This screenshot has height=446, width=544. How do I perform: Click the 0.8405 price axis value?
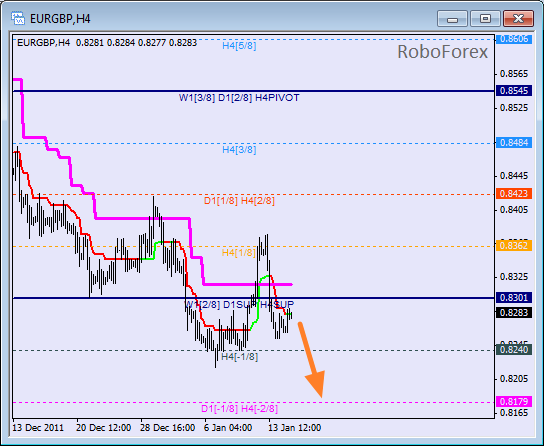[514, 210]
